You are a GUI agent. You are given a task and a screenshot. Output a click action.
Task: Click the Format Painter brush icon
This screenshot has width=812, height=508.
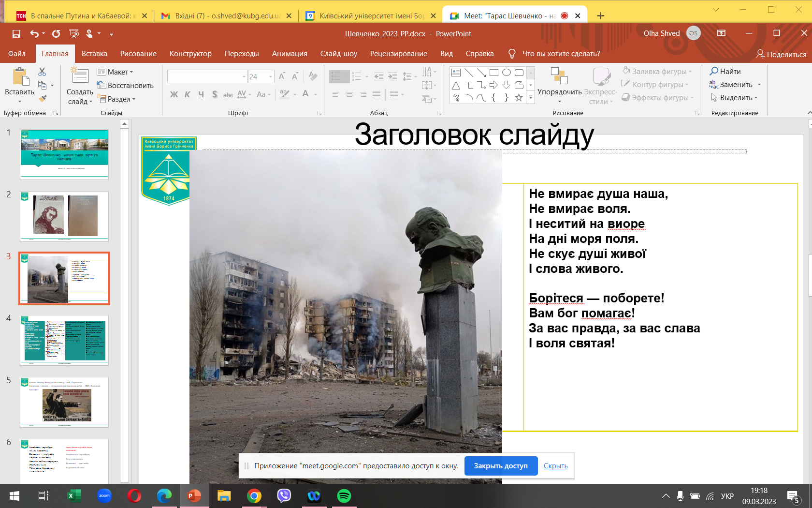pyautogui.click(x=43, y=99)
